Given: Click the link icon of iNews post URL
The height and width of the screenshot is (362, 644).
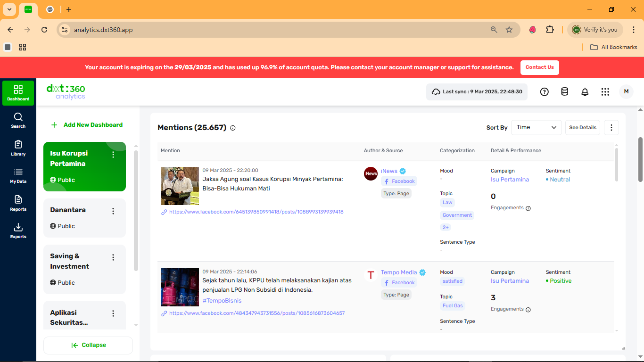Looking at the screenshot, I should (x=164, y=212).
